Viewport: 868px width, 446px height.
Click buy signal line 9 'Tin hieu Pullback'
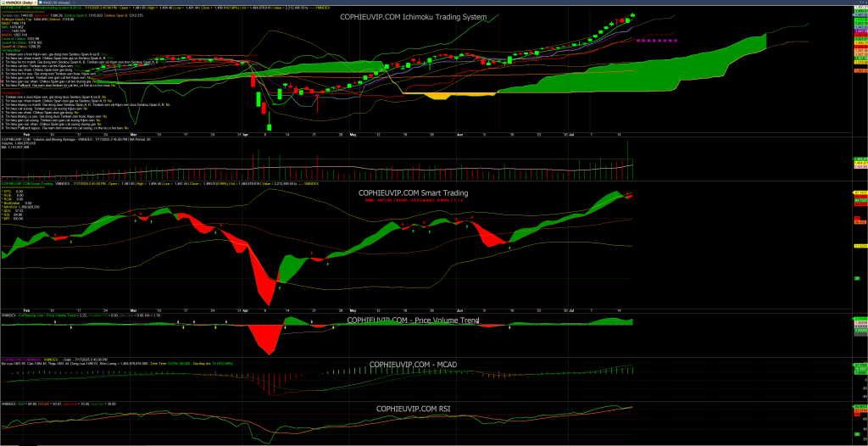[58, 86]
